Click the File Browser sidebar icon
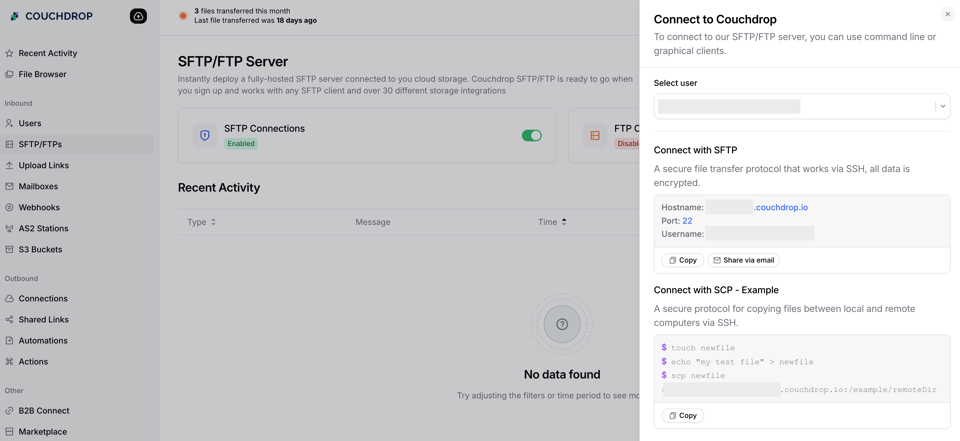 click(x=9, y=74)
